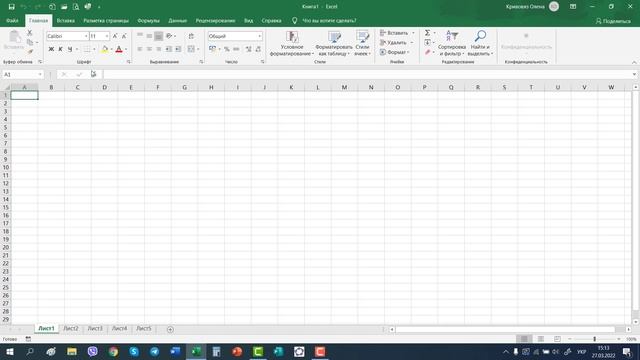
Task: Switch to Page Layout view in status bar
Action: [541, 339]
